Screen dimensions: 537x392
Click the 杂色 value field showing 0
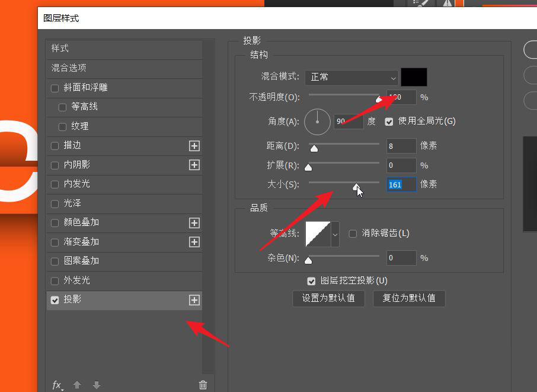[x=401, y=258]
